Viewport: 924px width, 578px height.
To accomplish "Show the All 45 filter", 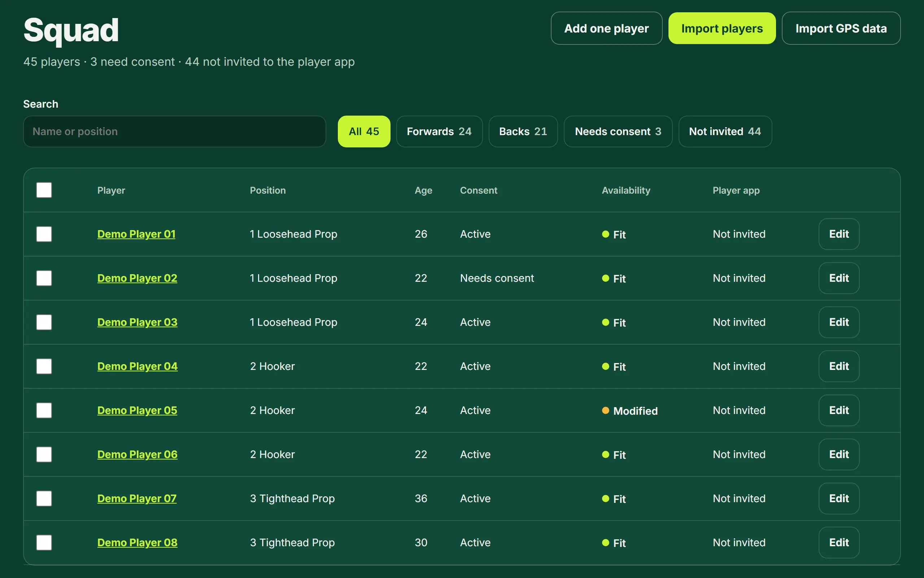I will (x=364, y=131).
